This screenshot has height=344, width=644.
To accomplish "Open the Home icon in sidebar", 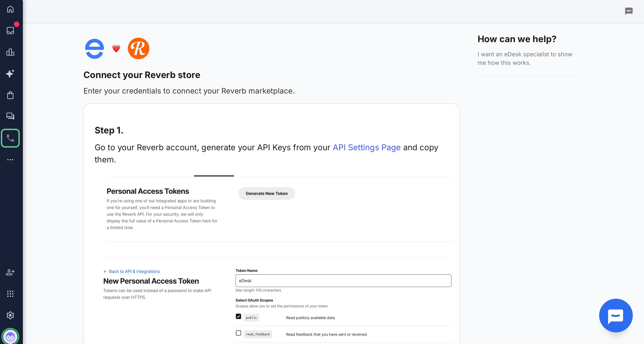I will pyautogui.click(x=10, y=9).
